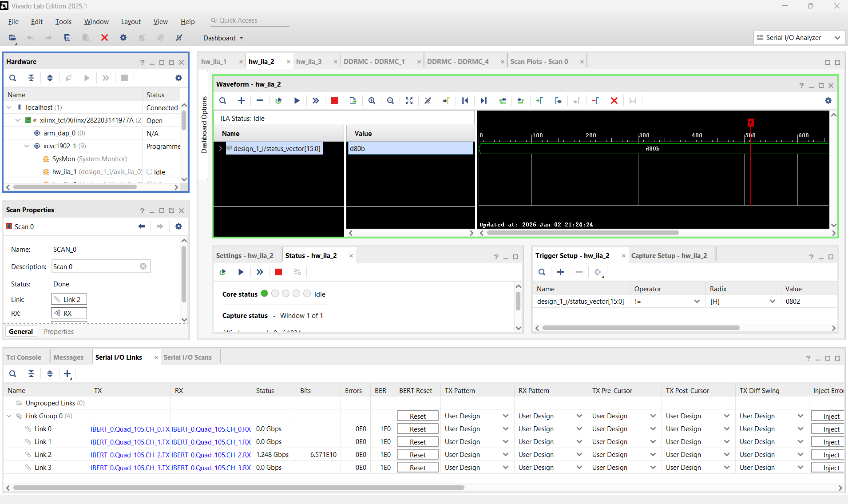Go to previous object in Scan Properties
The image size is (848, 504).
(x=141, y=226)
